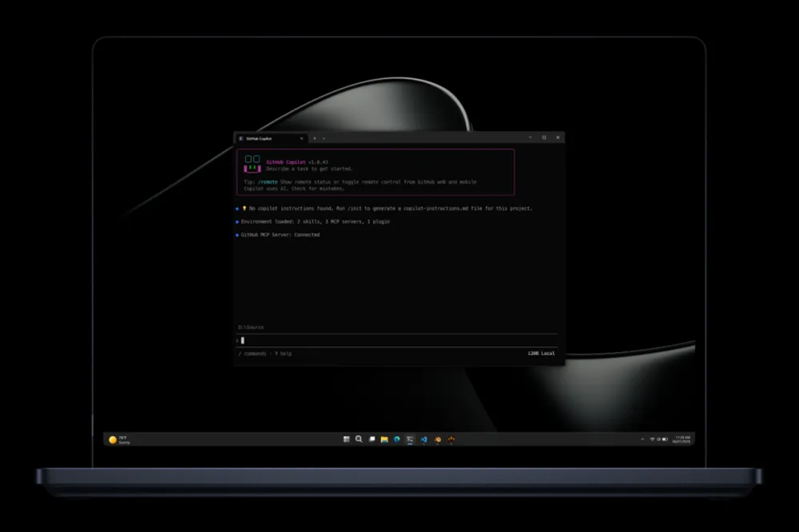The width and height of the screenshot is (799, 532).
Task: Close the GitHub Copilot tab
Action: coord(302,139)
